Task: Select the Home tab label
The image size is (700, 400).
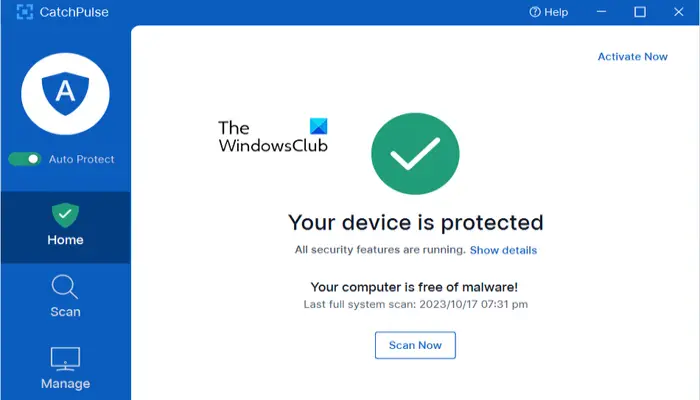Action: point(65,240)
